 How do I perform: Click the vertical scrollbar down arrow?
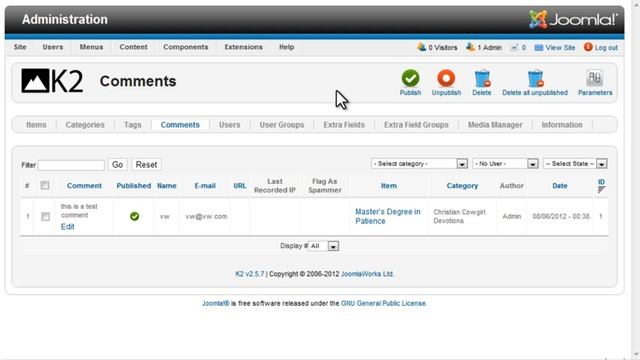click(636, 355)
